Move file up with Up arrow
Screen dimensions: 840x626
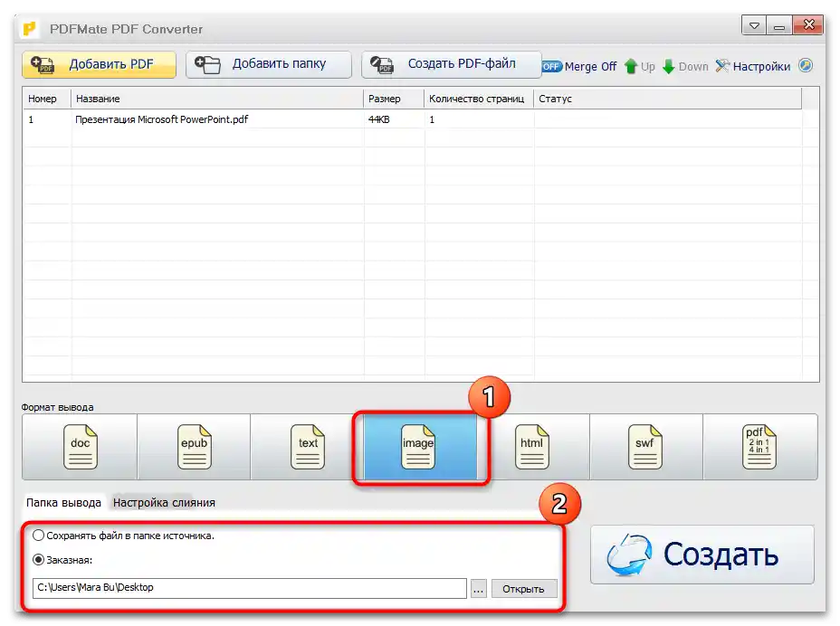pos(640,66)
